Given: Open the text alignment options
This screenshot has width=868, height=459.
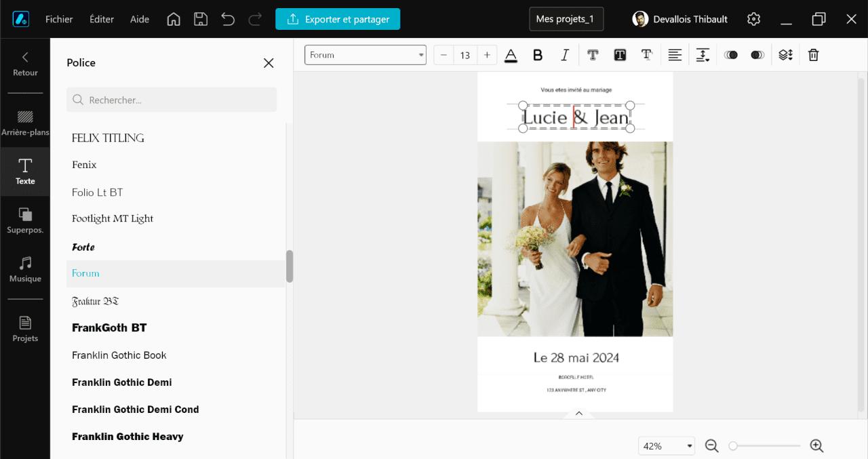Looking at the screenshot, I should [x=675, y=56].
